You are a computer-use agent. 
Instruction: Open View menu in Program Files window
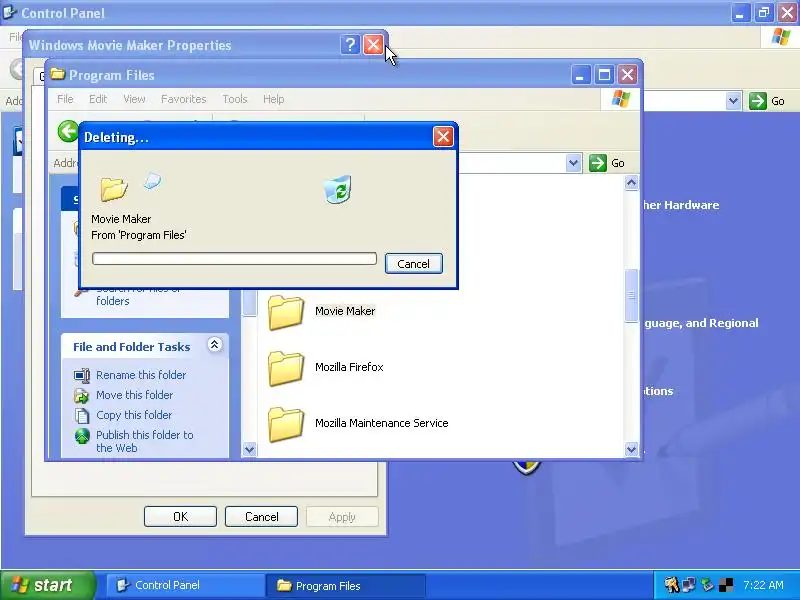134,99
